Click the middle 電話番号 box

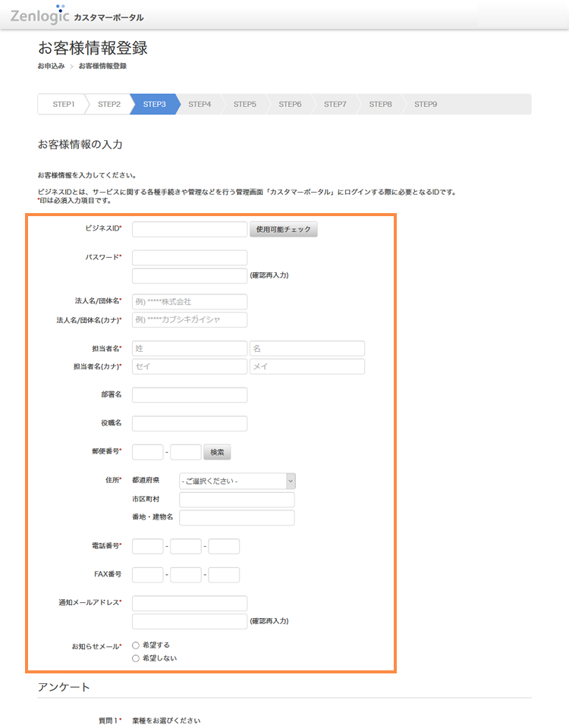tap(186, 547)
